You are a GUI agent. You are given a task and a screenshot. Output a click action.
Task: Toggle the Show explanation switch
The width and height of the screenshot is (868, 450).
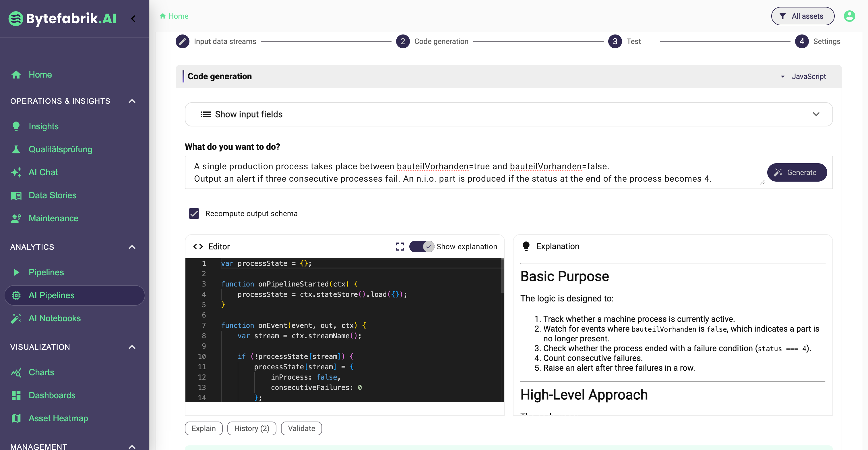[422, 247]
